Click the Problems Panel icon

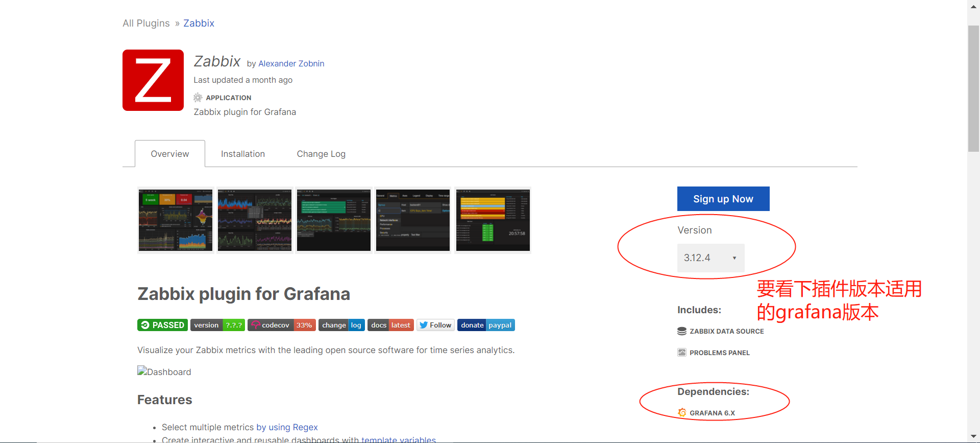682,353
